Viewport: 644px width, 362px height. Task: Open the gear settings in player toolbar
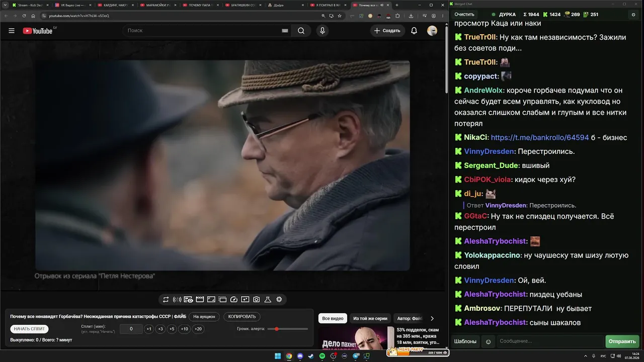(x=279, y=300)
